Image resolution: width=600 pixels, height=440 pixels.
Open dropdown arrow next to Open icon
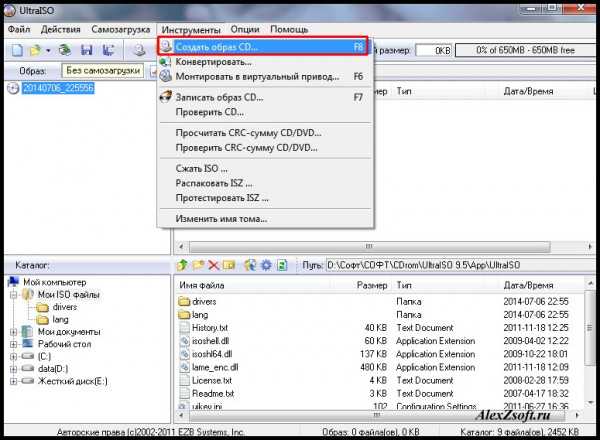pos(48,50)
